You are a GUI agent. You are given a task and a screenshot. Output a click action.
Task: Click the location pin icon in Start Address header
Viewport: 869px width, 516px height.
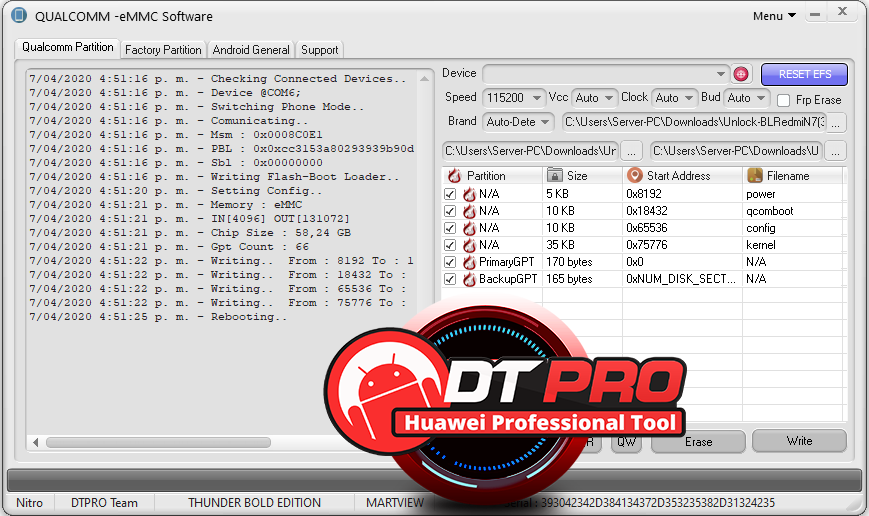click(634, 175)
